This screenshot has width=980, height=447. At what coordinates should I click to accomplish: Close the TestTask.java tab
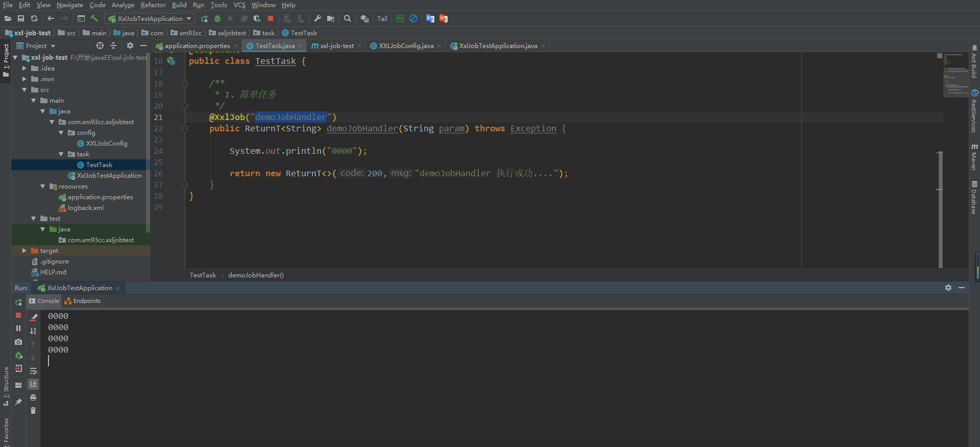click(301, 46)
